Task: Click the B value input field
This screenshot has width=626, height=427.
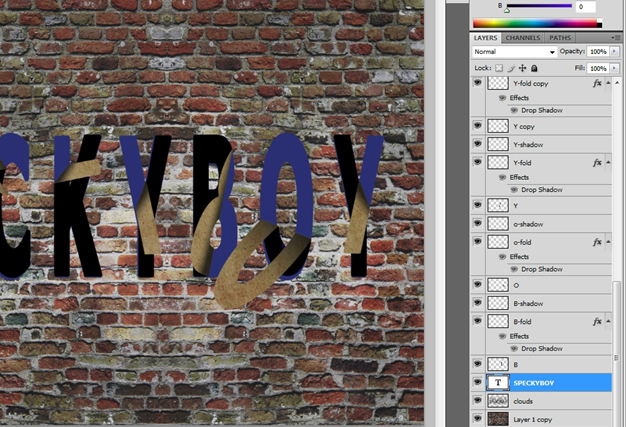Action: (585, 6)
